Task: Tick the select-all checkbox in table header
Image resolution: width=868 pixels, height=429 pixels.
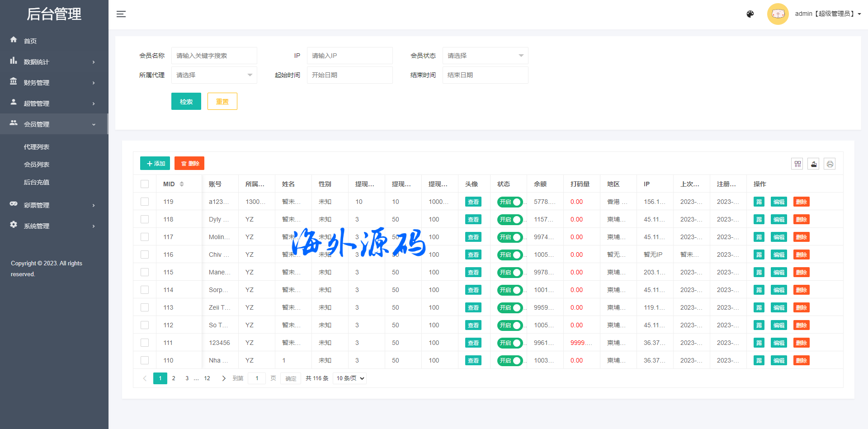Action: click(x=145, y=184)
